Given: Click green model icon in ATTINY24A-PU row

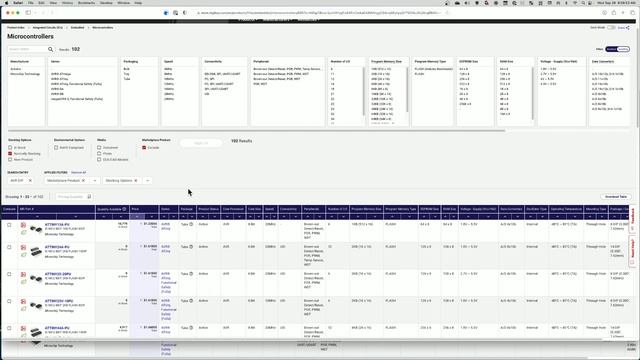Looking at the screenshot, I should [x=24, y=255].
